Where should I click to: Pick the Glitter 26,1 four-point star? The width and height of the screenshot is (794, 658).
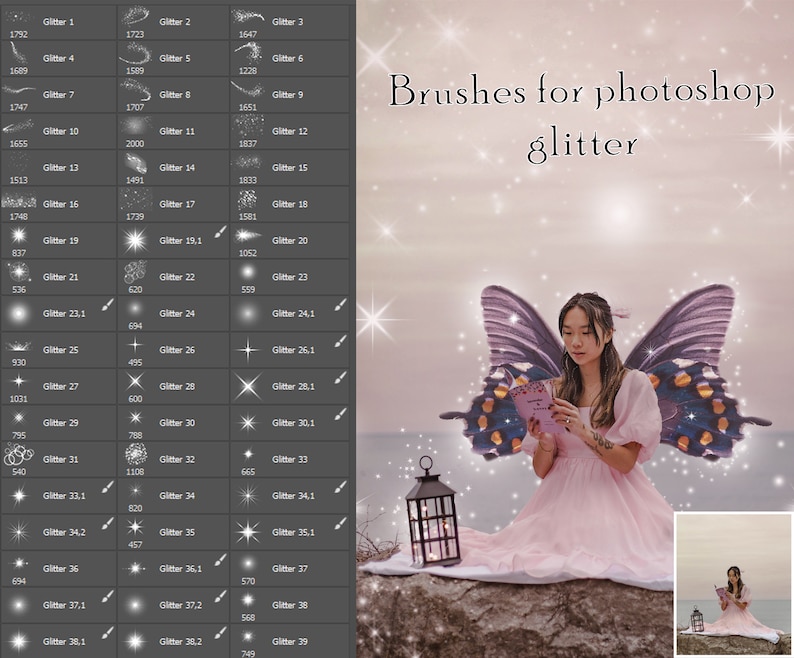(290, 350)
